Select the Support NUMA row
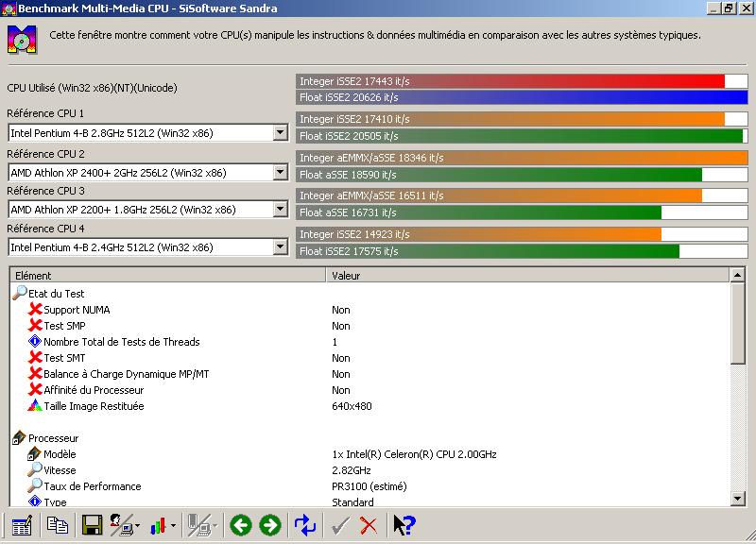Screen dimensions: 756x544 click(x=370, y=310)
